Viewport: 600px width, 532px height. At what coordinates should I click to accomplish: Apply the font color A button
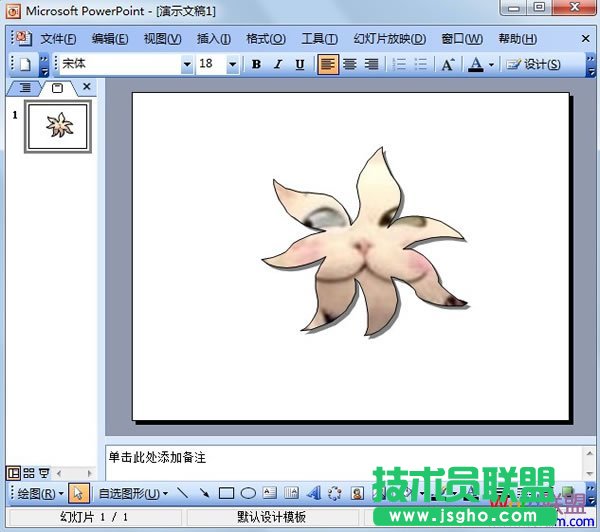(x=476, y=64)
